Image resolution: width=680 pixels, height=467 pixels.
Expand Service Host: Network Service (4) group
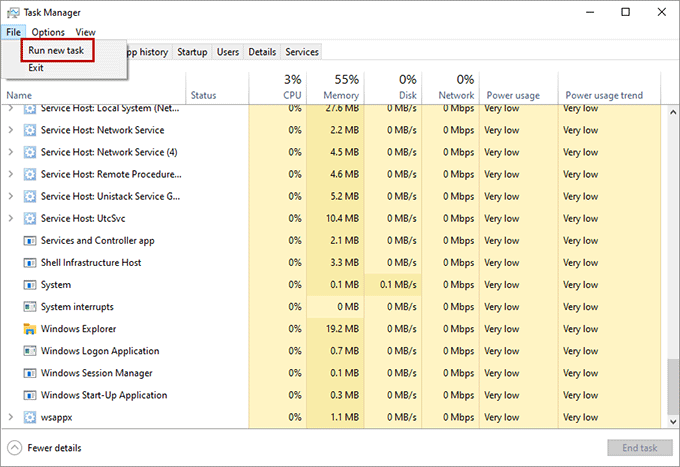coord(11,152)
